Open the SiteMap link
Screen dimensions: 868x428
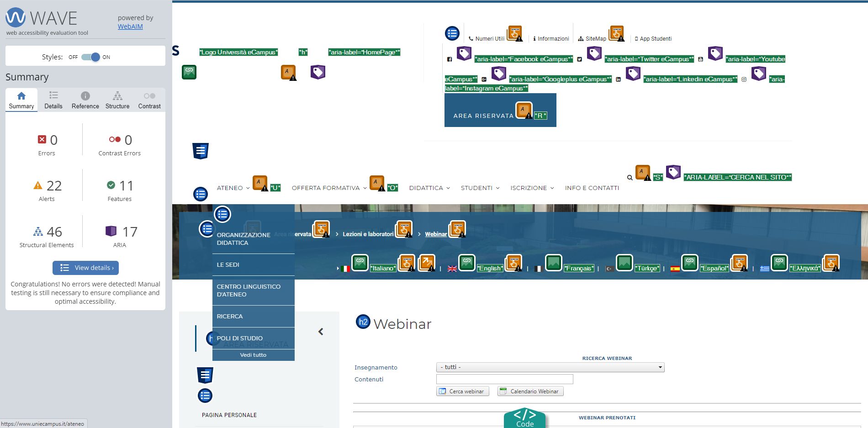click(x=592, y=39)
